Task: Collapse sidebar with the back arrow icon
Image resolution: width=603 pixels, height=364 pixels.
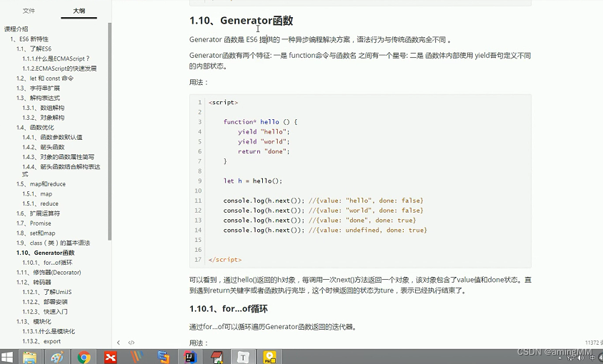Action: pos(119,343)
